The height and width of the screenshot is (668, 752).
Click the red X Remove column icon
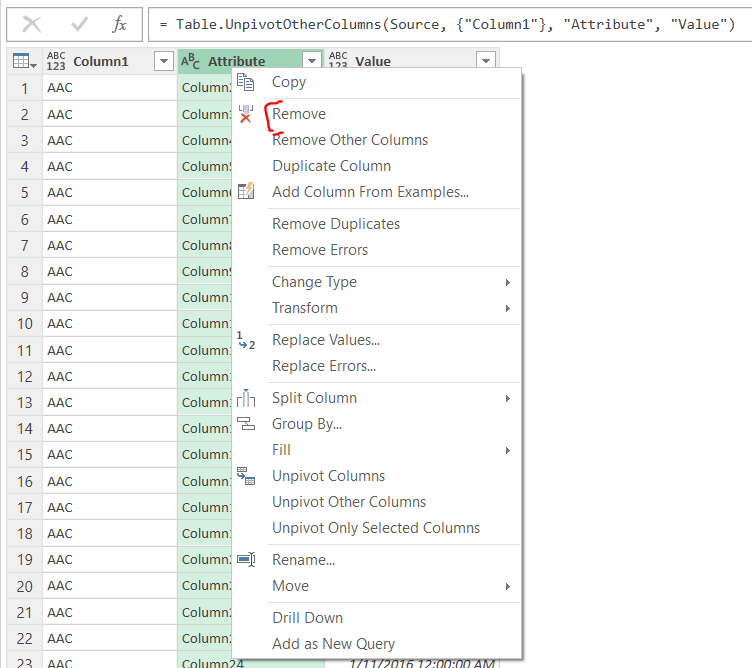pyautogui.click(x=246, y=114)
